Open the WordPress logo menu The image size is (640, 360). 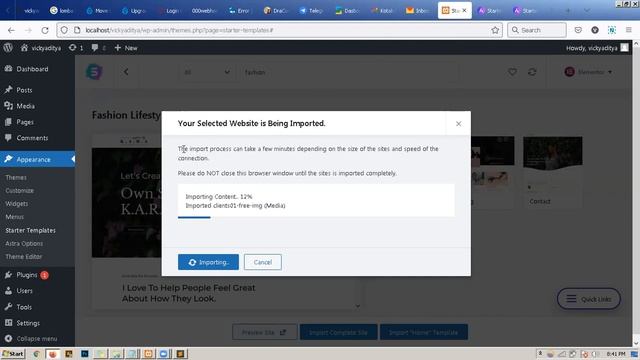click(x=8, y=48)
